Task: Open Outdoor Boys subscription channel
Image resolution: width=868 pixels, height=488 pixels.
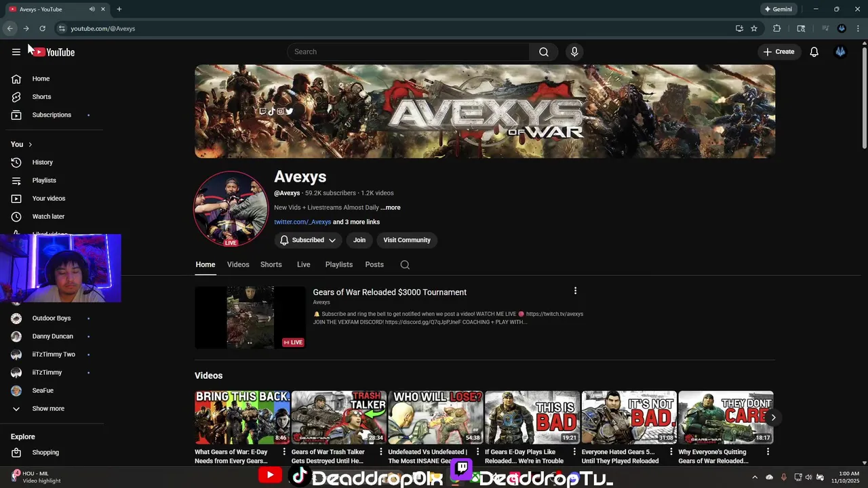Action: (52, 319)
